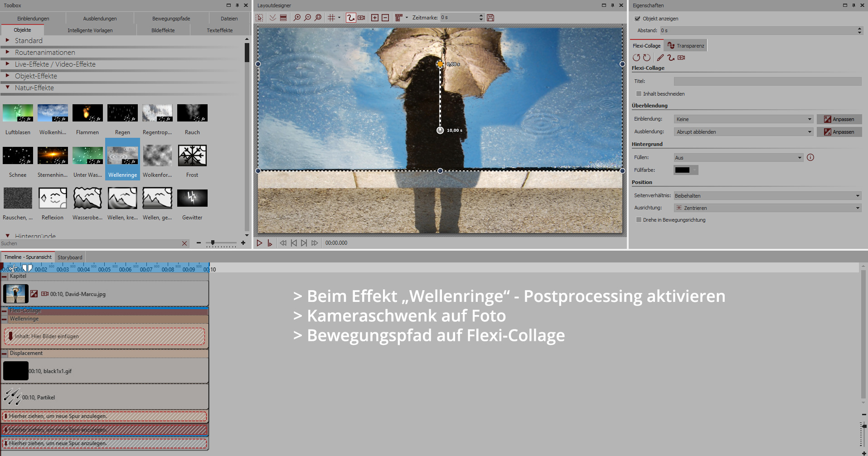This screenshot has width=868, height=456.
Task: Switch to the Transparenz tab
Action: [686, 46]
